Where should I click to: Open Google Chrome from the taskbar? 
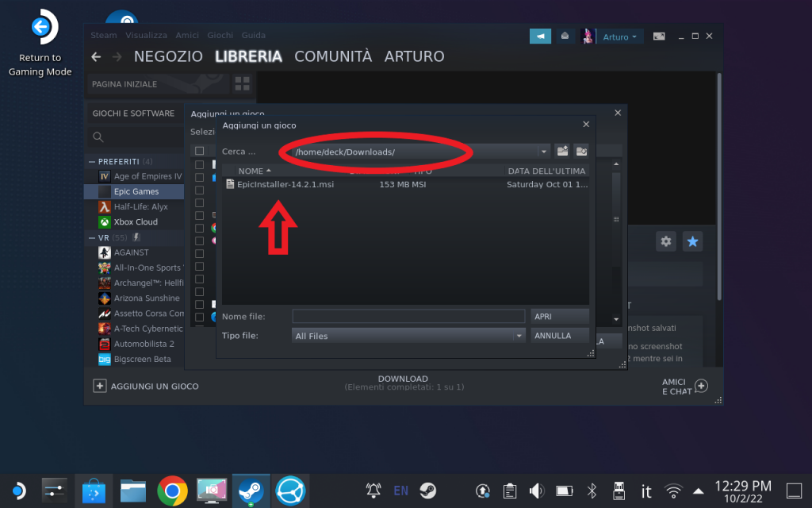coord(172,491)
